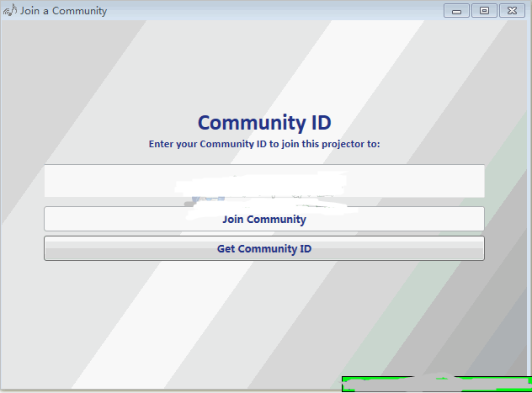Maximize the Join a Community window
Viewport: 532px width, 393px height.
point(484,11)
